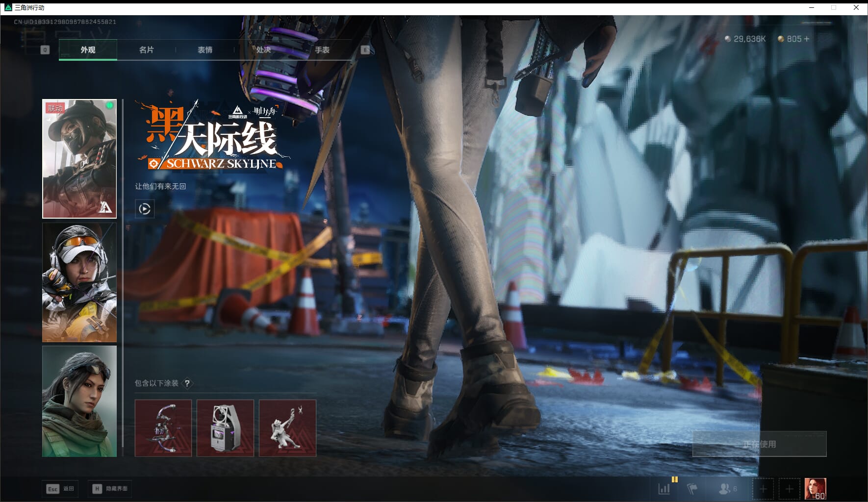Viewport: 868px width, 502px height.
Task: Select the masked 联动 operator skin
Action: 79,159
